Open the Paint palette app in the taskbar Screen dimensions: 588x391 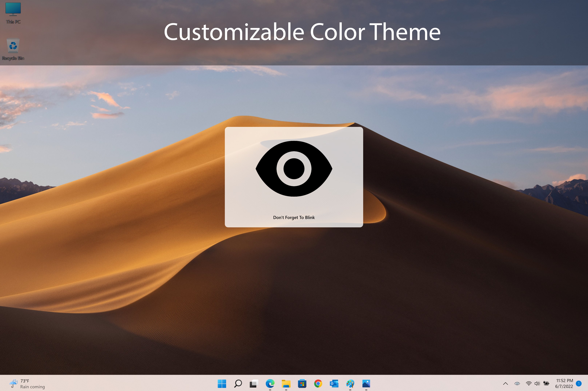(350, 384)
